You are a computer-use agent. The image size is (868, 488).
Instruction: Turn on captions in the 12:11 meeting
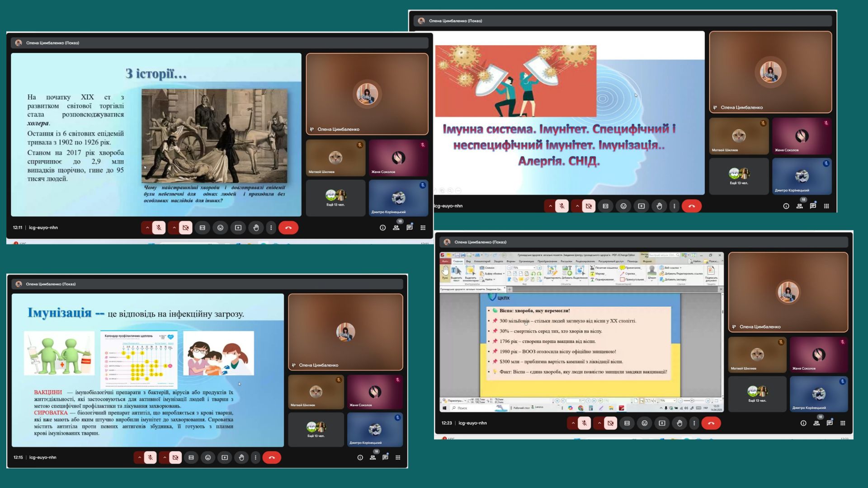(x=203, y=228)
